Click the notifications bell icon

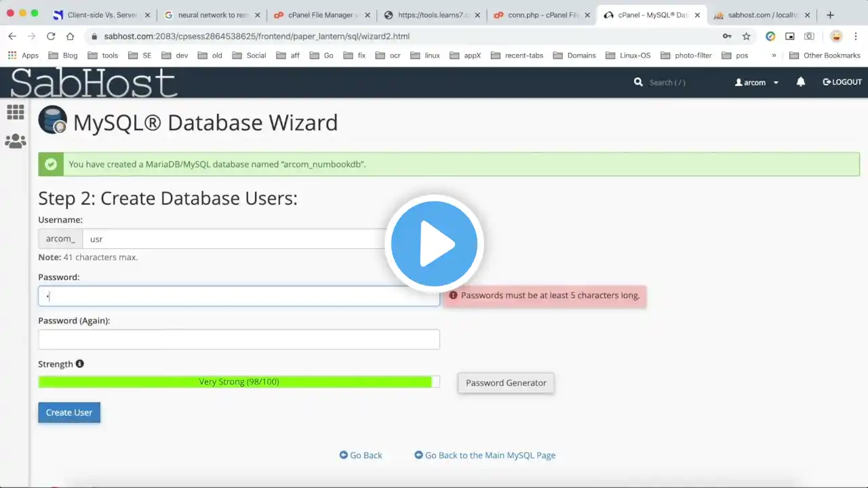tap(801, 82)
